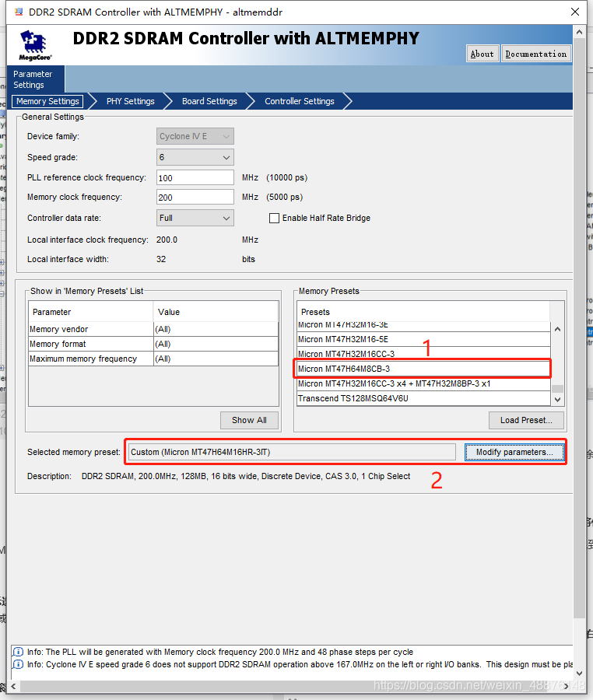Click the Maximum memory frequency parameter row
This screenshot has height=700, width=593.
click(91, 359)
